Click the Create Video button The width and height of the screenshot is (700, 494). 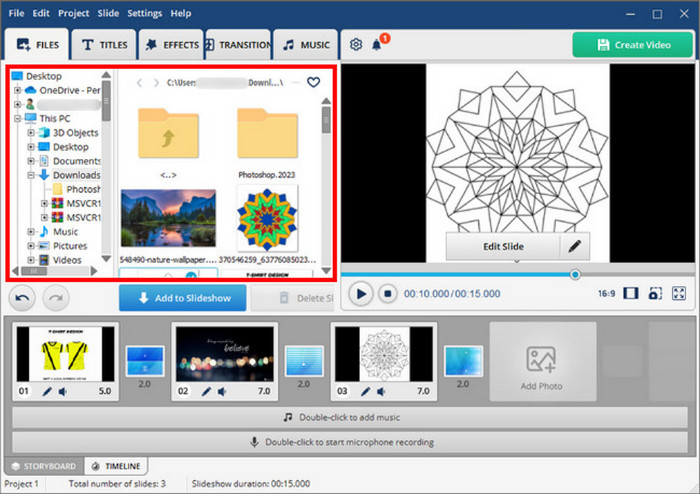point(633,45)
